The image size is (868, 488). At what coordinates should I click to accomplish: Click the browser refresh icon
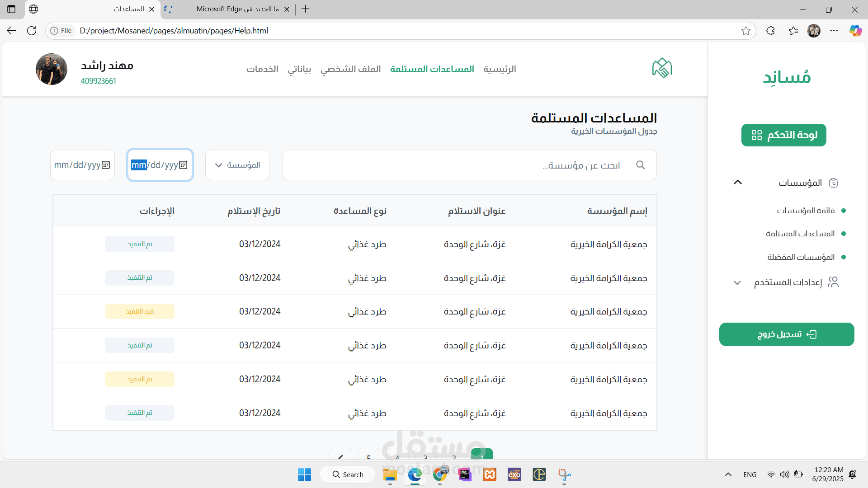[32, 31]
